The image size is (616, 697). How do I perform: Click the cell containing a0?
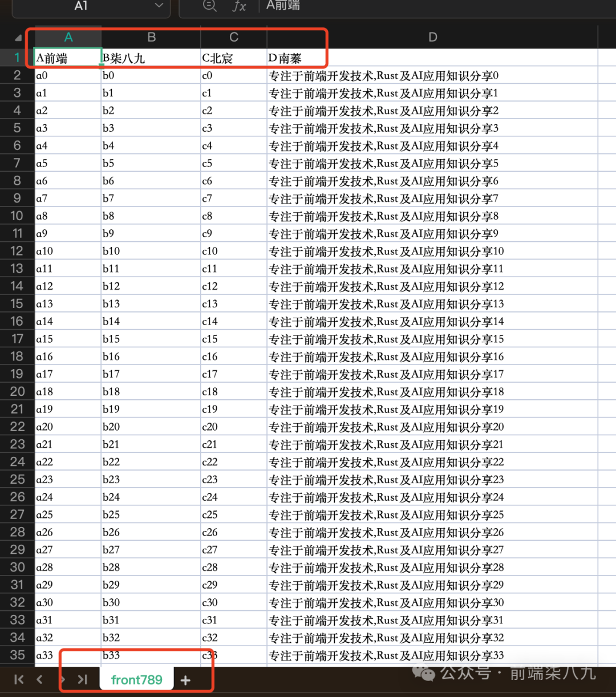click(68, 75)
